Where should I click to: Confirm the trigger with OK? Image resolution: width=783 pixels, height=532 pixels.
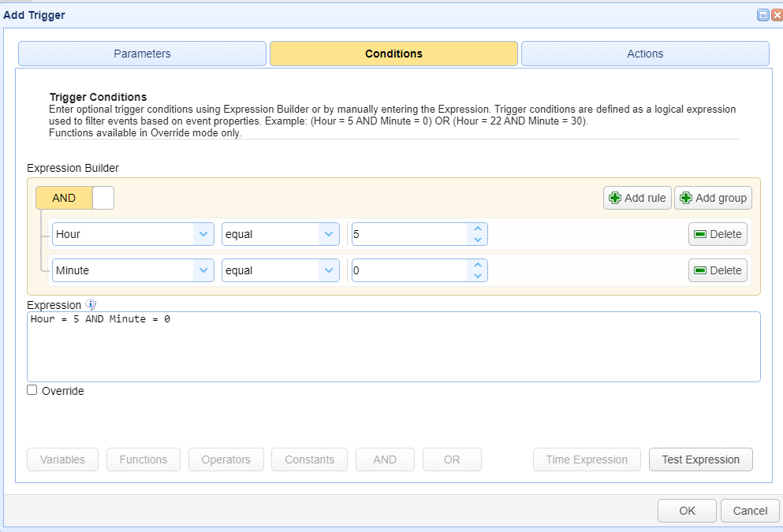(687, 511)
